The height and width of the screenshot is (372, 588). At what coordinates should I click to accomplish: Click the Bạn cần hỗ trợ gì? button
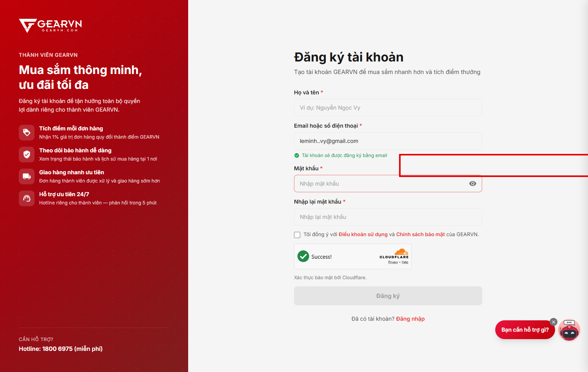(525, 330)
